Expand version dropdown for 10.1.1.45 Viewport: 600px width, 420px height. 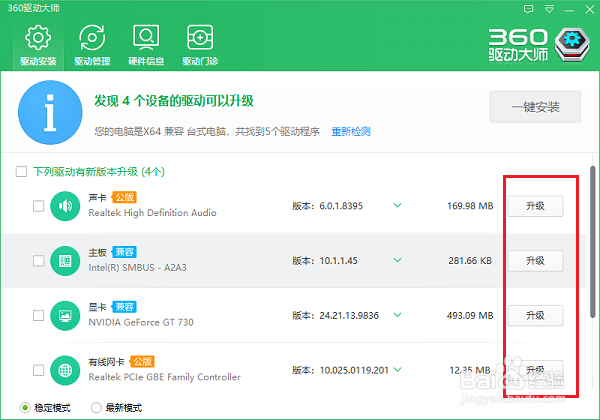398,260
